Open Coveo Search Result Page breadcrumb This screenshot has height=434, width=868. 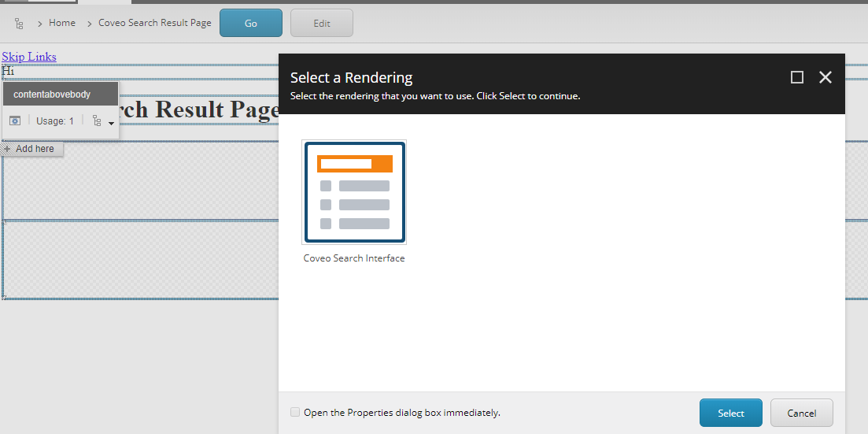tap(155, 23)
